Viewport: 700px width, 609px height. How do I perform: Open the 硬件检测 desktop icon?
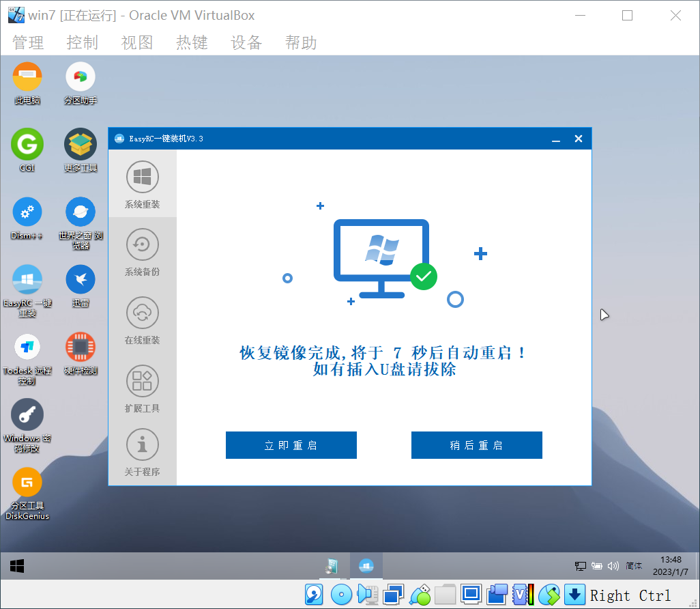click(x=81, y=354)
